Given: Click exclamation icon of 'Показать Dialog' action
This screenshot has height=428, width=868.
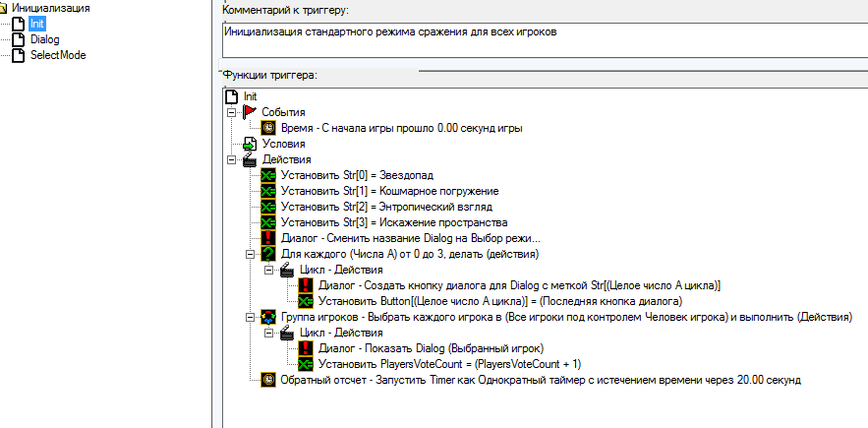Looking at the screenshot, I should [306, 348].
